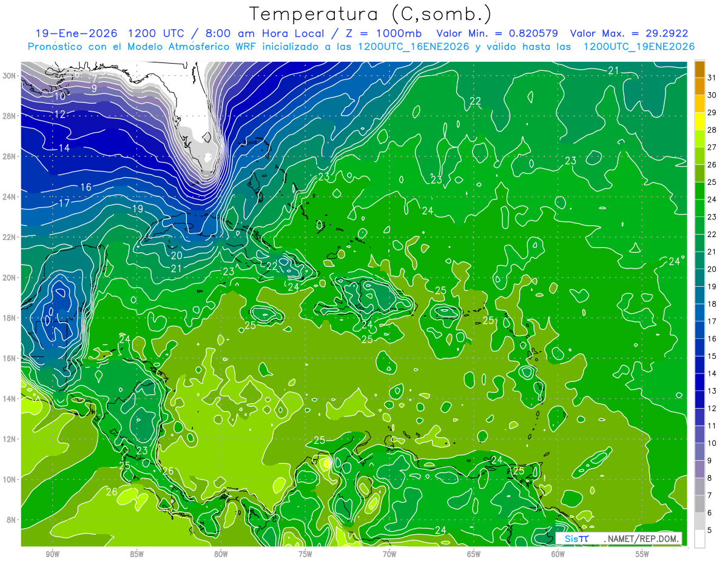Click the 'Valor Max. = 29.2922' text
Screen dimensions: 728x562
(x=629, y=33)
